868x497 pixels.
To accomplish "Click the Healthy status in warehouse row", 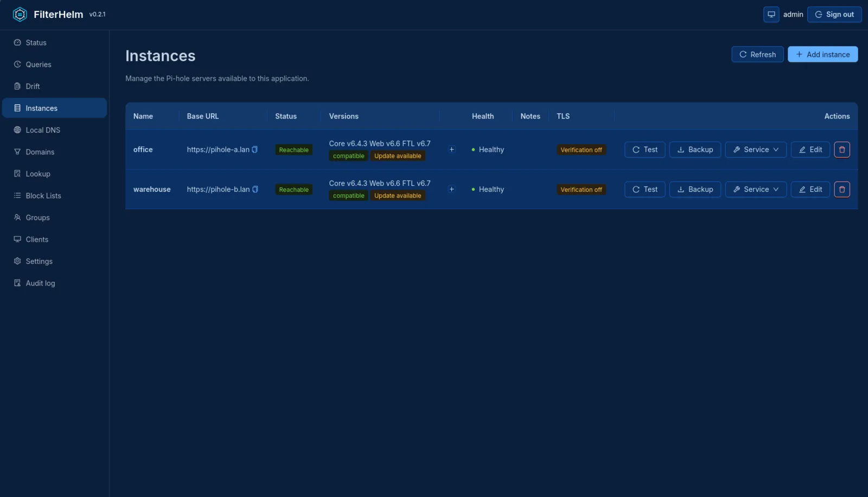I will [x=488, y=189].
